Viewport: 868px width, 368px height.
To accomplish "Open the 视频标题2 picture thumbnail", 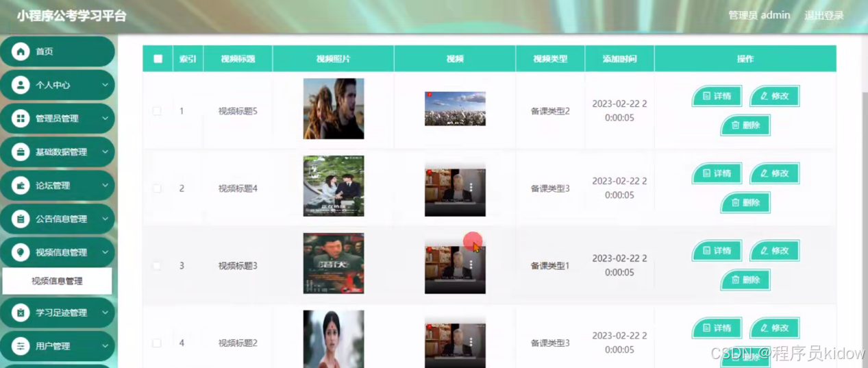I will 334,339.
